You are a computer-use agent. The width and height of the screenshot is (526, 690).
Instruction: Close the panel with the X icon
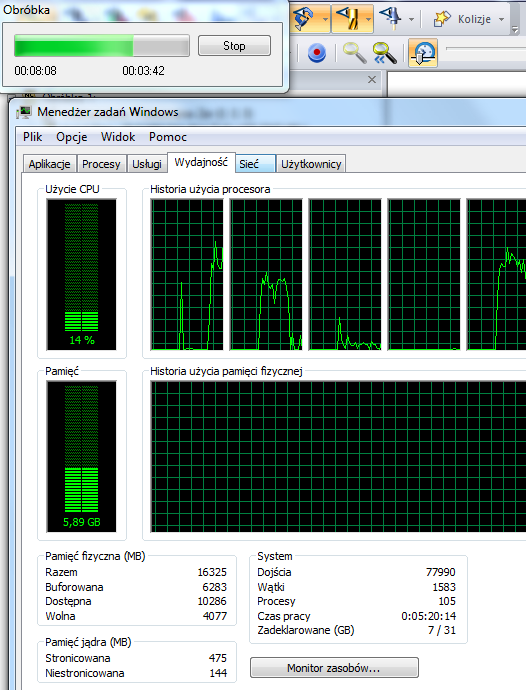pyautogui.click(x=372, y=80)
